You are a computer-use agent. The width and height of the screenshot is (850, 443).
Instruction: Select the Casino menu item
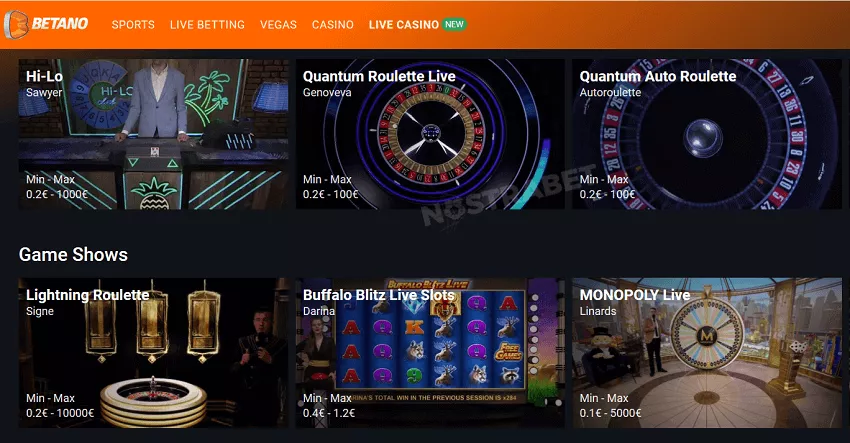click(x=332, y=24)
